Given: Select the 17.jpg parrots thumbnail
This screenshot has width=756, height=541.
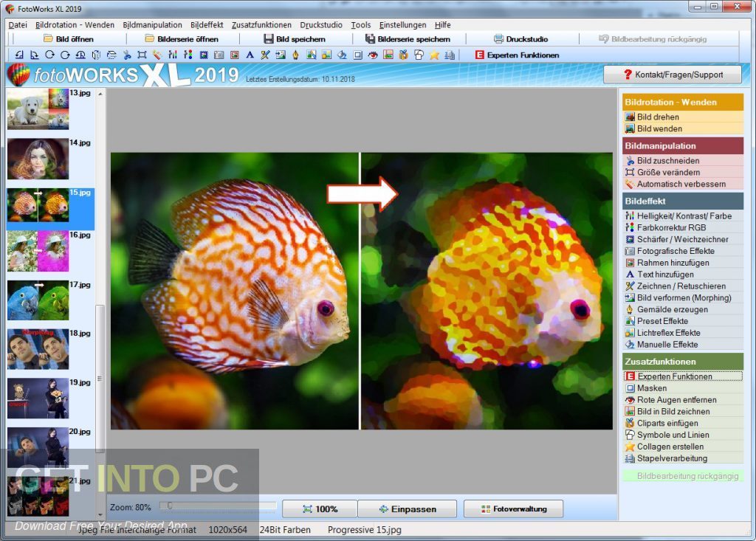Looking at the screenshot, I should [38, 300].
